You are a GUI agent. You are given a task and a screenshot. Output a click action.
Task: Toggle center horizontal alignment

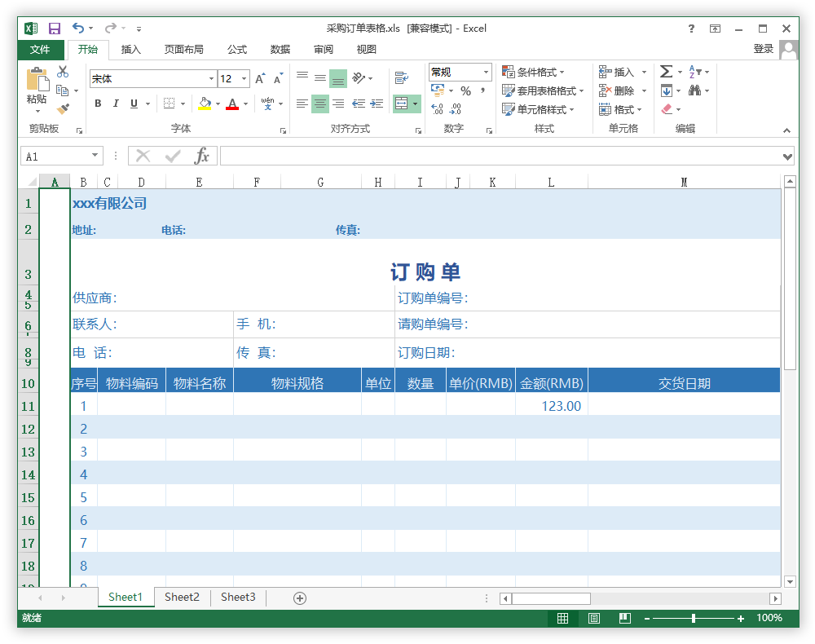pos(320,104)
